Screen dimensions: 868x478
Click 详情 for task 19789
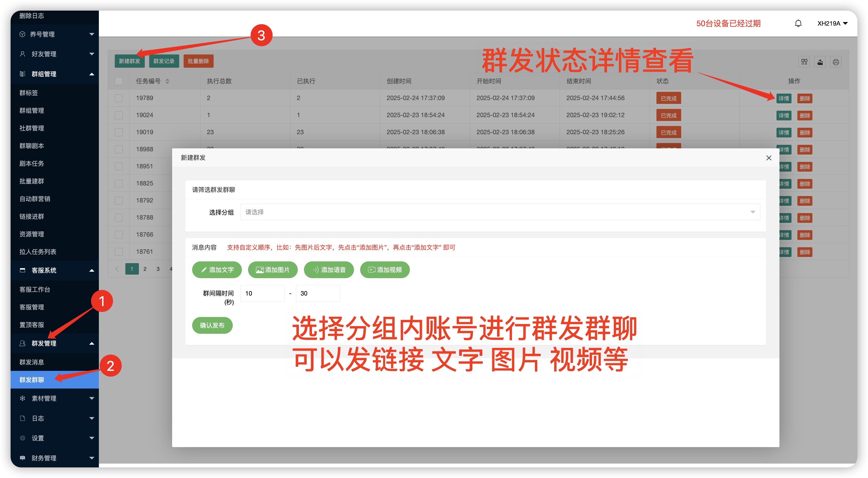click(x=784, y=98)
